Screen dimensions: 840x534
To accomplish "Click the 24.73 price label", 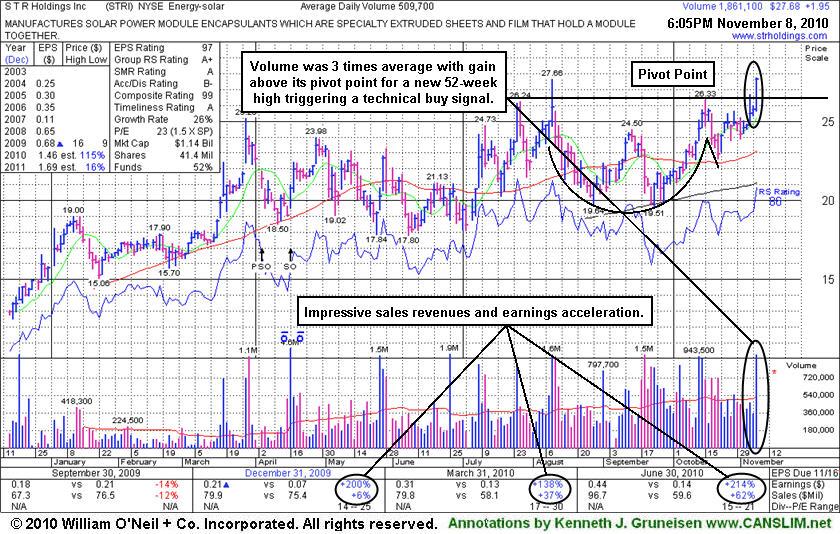I will 485,119.
